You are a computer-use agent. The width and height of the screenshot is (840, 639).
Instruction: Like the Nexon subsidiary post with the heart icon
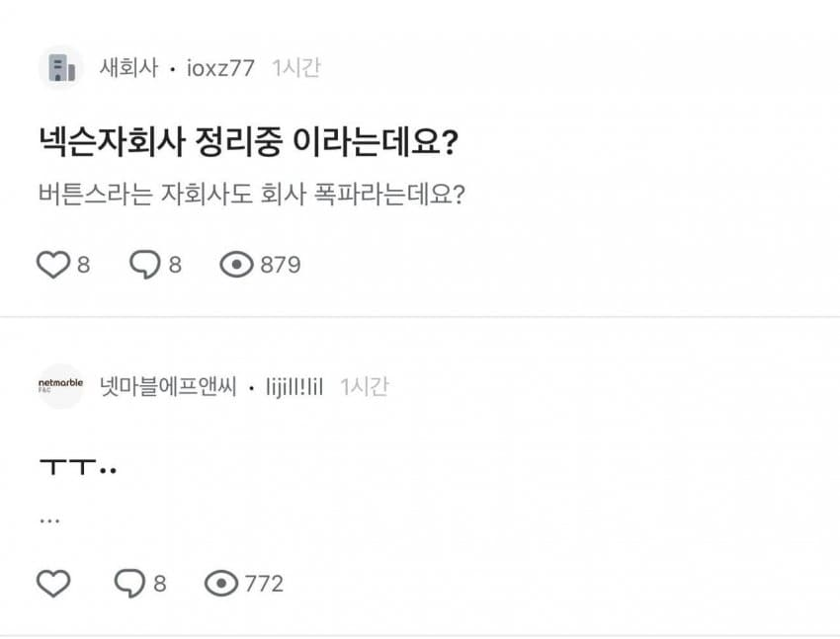coord(53,265)
